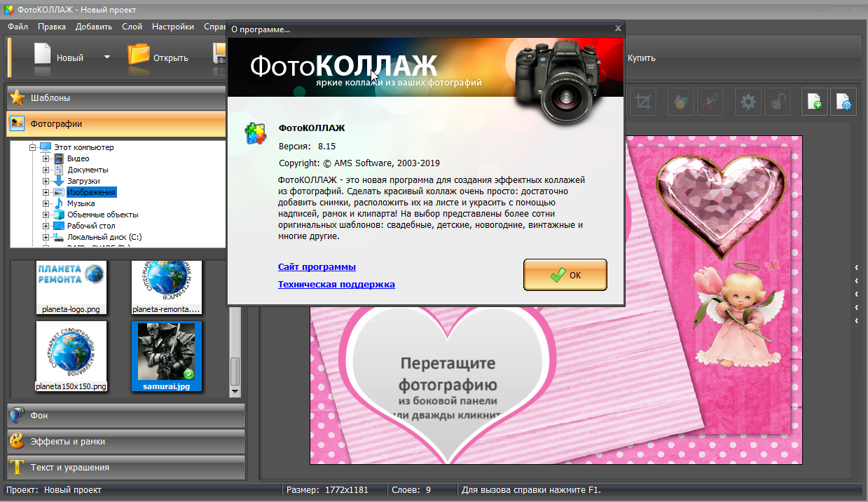Expand the Рабочий стол node
Viewport: 868px width, 502px height.
46,226
